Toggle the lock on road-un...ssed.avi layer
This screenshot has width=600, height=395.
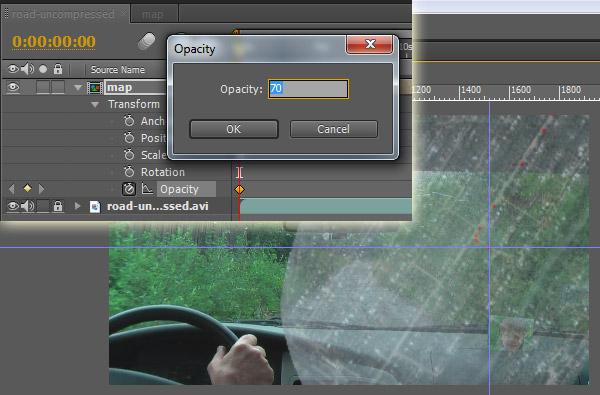click(x=58, y=206)
